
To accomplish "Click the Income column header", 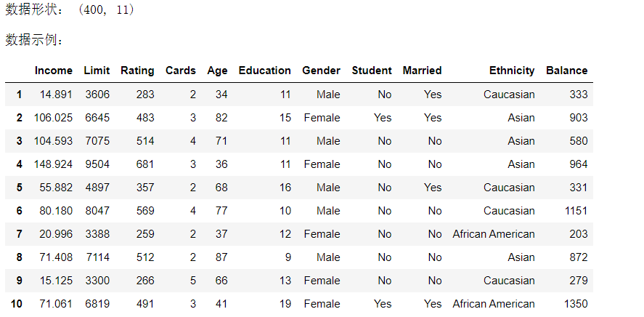I will click(54, 71).
